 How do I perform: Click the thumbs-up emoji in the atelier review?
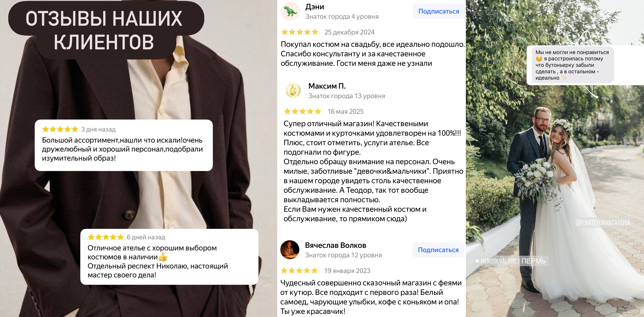[163, 257]
